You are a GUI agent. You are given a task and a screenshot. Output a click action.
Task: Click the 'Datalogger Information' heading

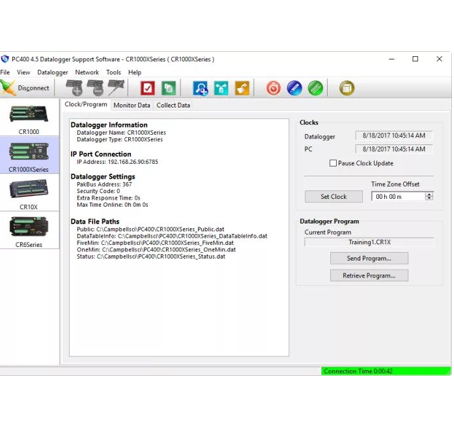[109, 125]
